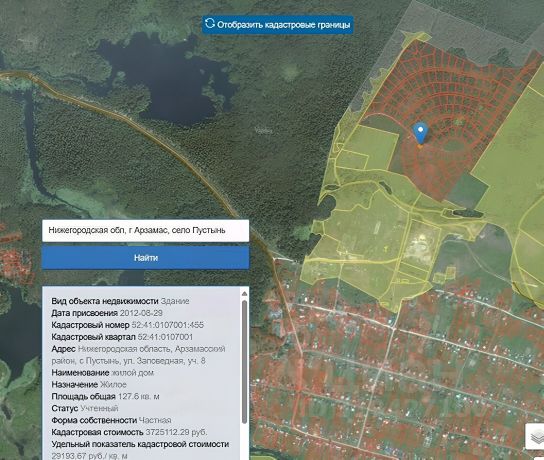This screenshot has height=460, width=544.
Task: Click the large dark lake on the map
Action: [163, 76]
